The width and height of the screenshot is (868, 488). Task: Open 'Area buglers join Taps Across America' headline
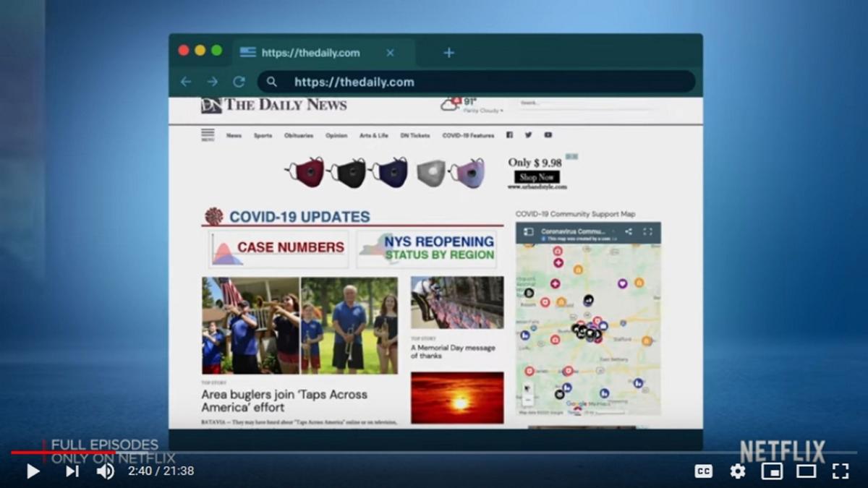pyautogui.click(x=284, y=401)
